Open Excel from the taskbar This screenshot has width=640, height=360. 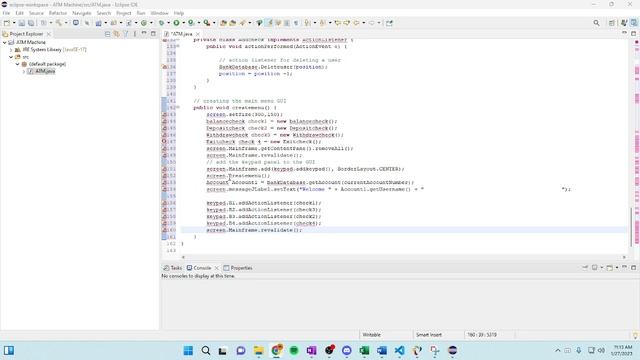tap(364, 351)
